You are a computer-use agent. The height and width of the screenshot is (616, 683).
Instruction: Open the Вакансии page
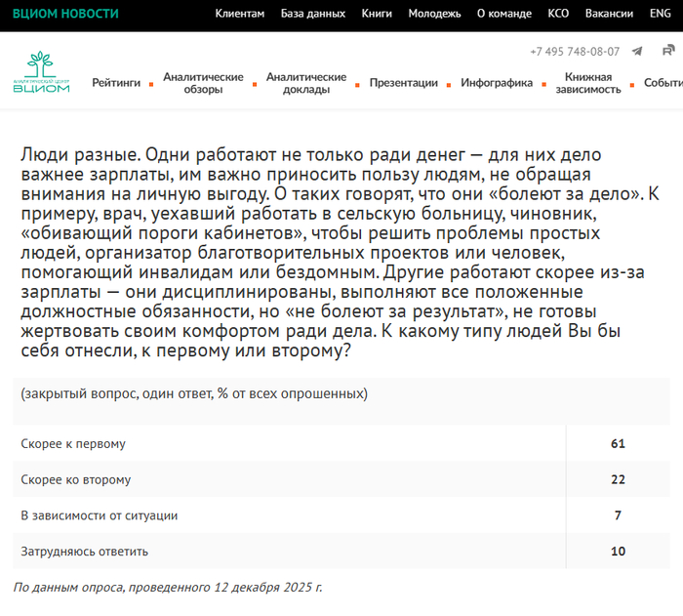[609, 14]
